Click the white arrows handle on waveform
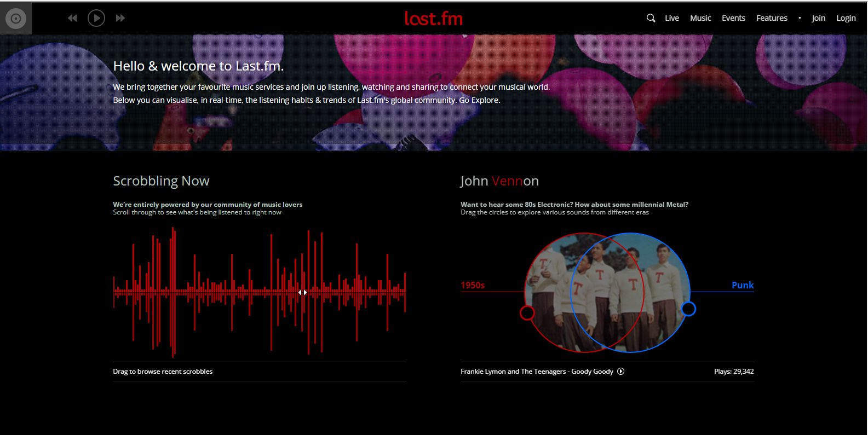Viewport: 868px width, 435px height. [x=302, y=292]
